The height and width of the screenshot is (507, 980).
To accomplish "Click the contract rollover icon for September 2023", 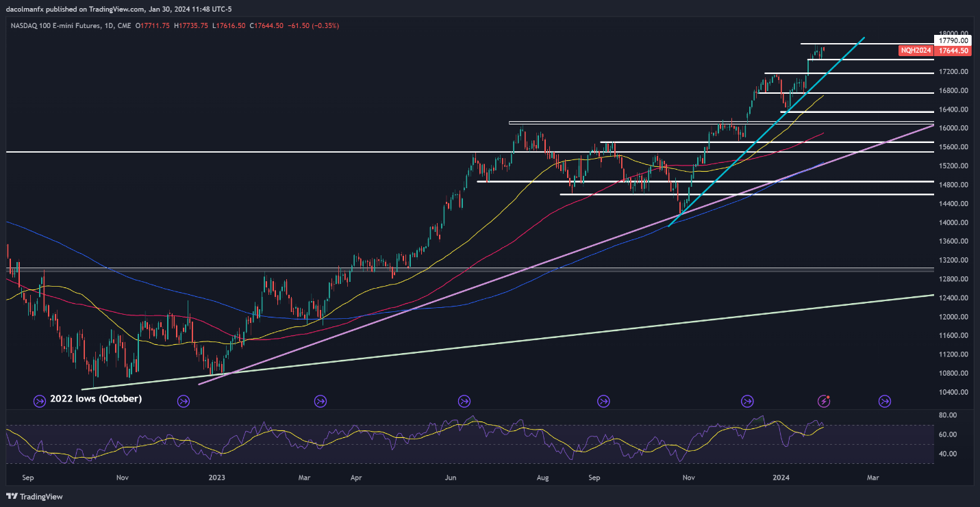I will pyautogui.click(x=603, y=400).
